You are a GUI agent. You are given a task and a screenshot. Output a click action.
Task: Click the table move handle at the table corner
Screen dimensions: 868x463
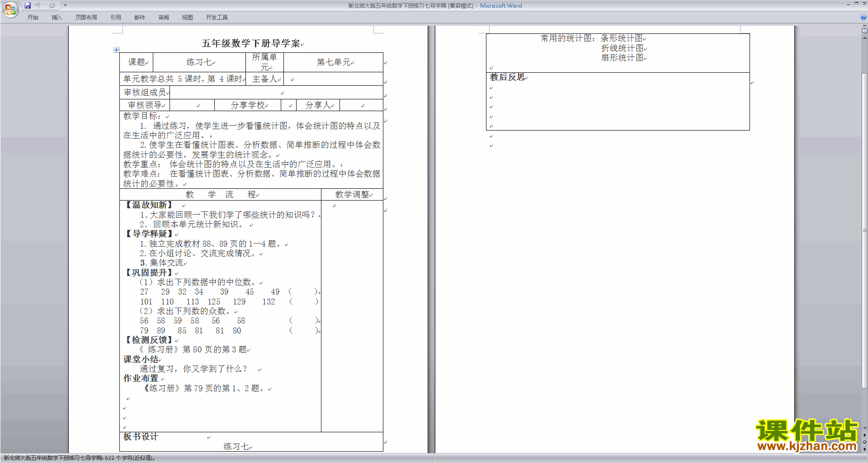pyautogui.click(x=116, y=50)
